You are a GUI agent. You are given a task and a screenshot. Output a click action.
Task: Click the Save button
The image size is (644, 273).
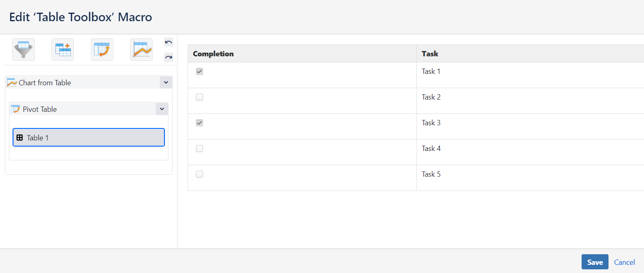pyautogui.click(x=595, y=262)
